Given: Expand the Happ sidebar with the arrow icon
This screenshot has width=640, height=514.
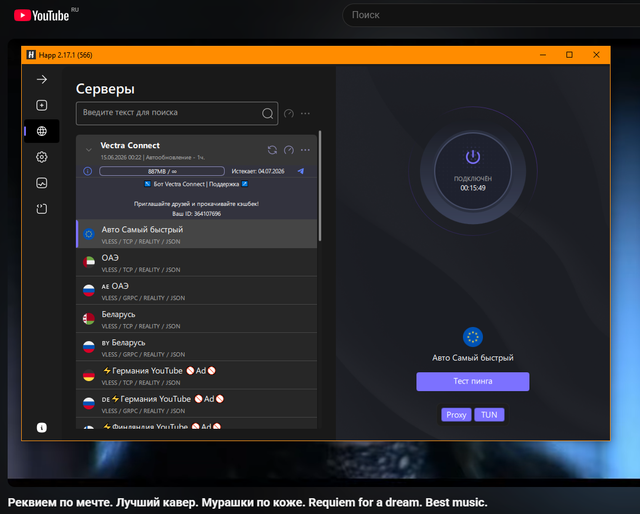Looking at the screenshot, I should pos(42,79).
